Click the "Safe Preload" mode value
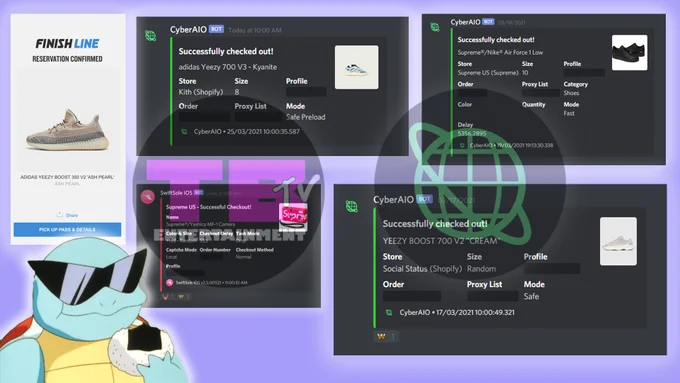Viewport: 680px width, 383px height. 305,117
